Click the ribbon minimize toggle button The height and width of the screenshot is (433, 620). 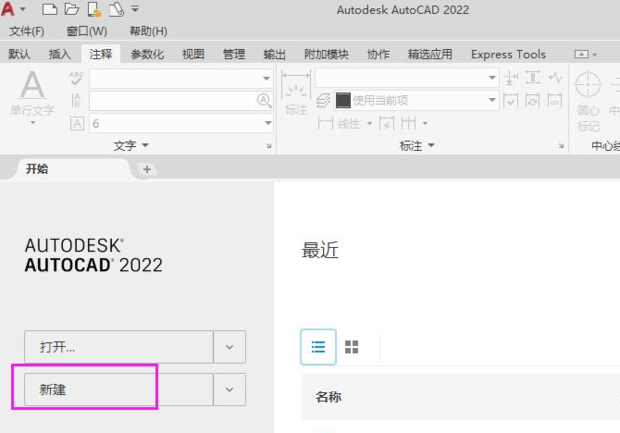click(581, 54)
